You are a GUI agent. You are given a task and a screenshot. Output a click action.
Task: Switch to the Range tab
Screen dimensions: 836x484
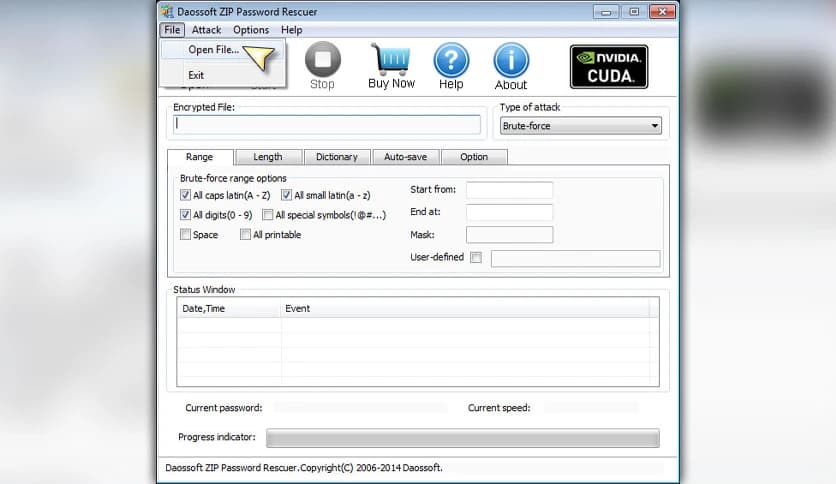pyautogui.click(x=200, y=157)
